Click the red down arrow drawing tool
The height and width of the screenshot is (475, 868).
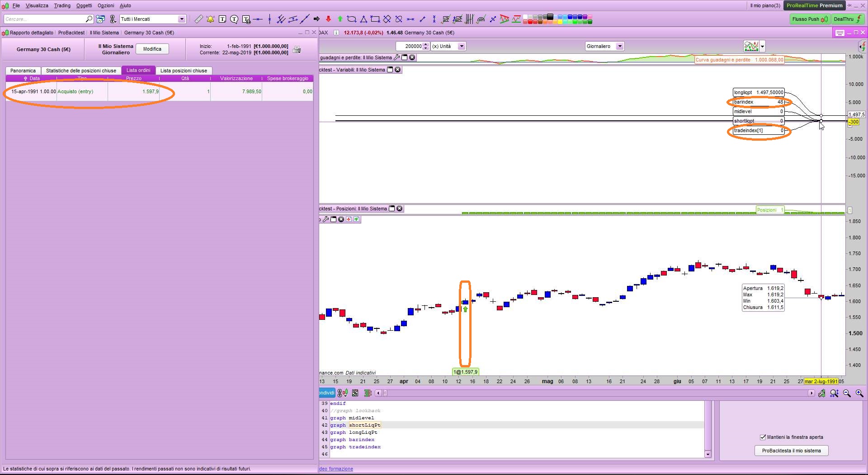click(x=328, y=19)
